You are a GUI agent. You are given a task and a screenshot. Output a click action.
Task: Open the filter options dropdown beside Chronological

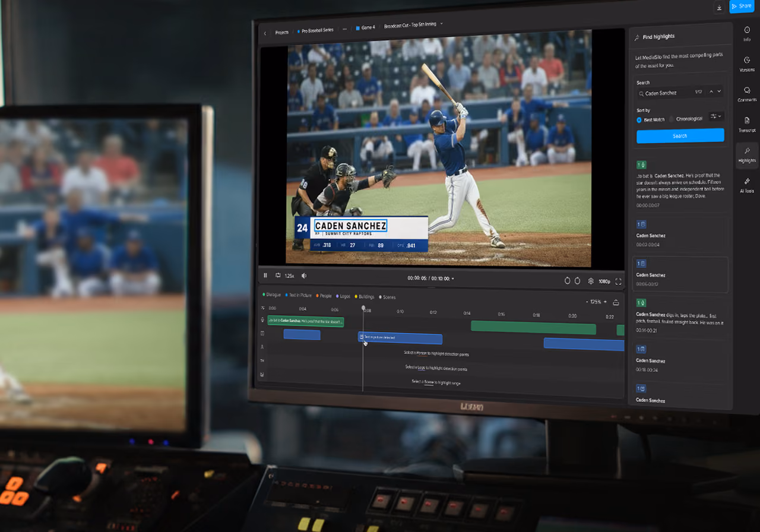[716, 116]
